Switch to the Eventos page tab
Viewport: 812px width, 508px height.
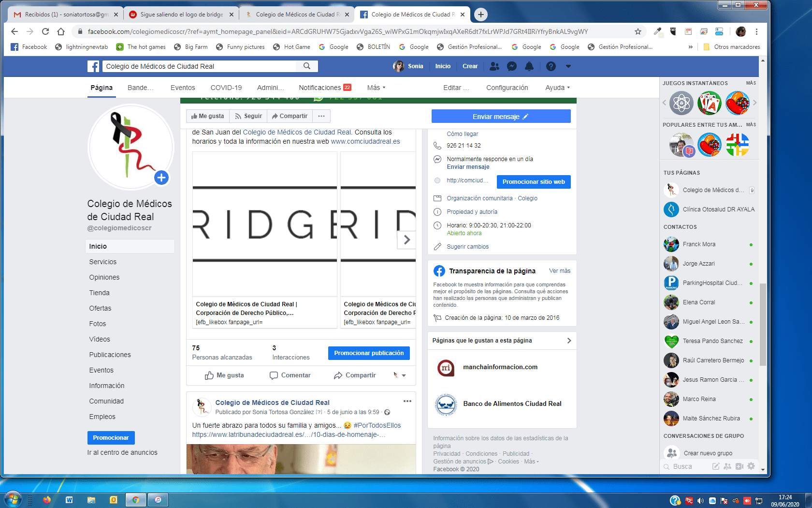point(183,88)
